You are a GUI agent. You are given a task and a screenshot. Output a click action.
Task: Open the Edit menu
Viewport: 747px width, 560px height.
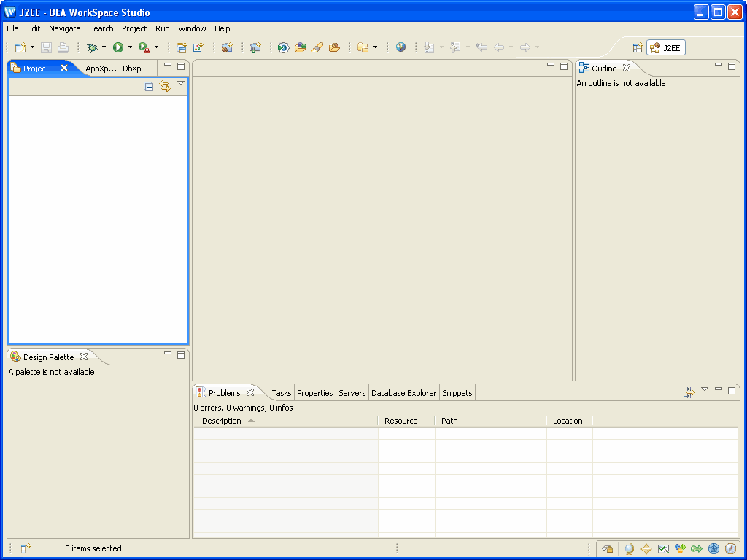(34, 28)
